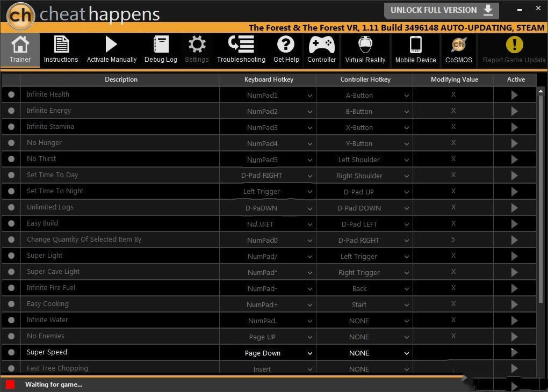The width and height of the screenshot is (548, 392).
Task: Open the Infinite Health keyboard hotkey dropdown
Action: click(310, 95)
